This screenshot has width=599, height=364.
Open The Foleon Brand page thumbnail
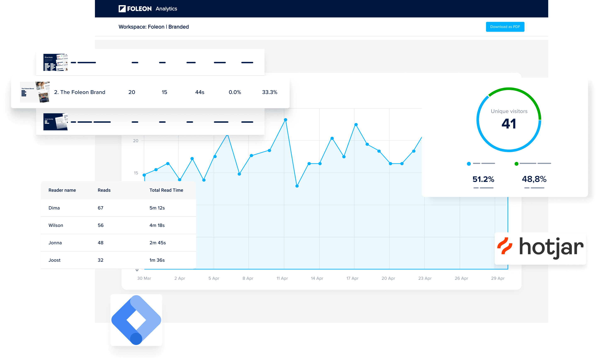point(35,92)
